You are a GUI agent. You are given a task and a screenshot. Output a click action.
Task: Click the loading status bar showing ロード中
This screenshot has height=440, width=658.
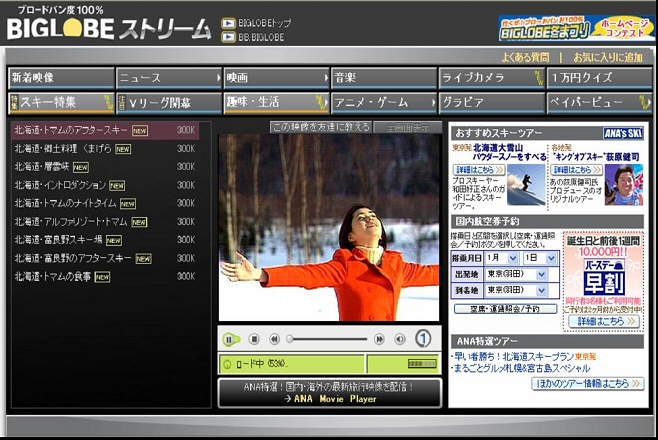pyautogui.click(x=291, y=364)
